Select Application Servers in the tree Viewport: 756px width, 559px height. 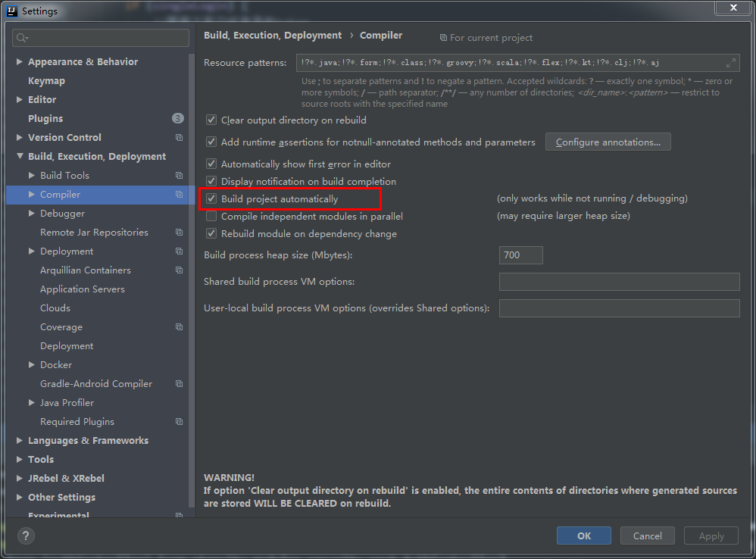point(83,289)
